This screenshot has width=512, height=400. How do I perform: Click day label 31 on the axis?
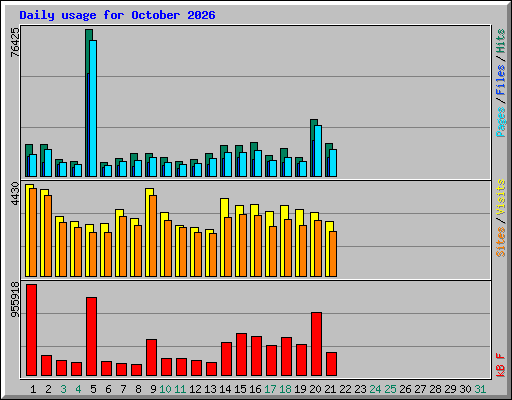point(480,389)
